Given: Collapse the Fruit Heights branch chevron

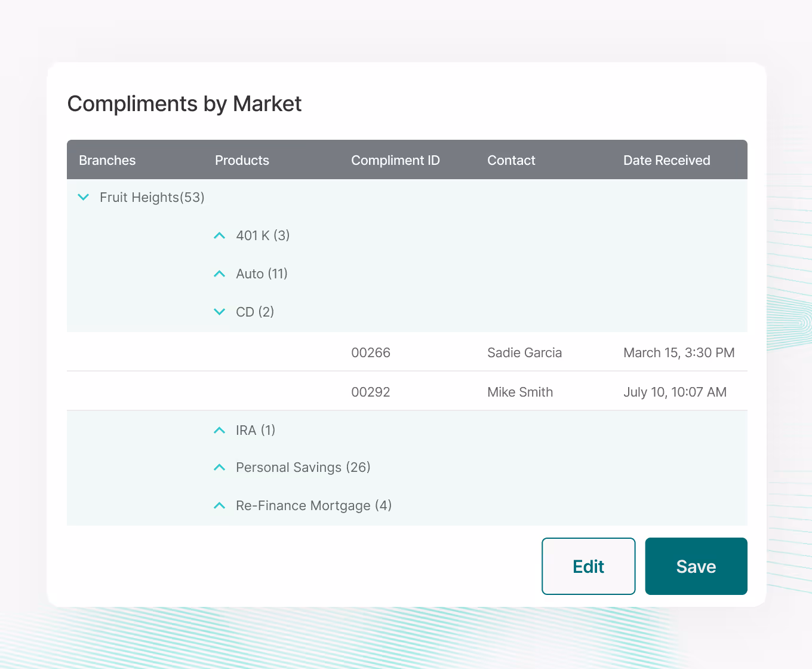Looking at the screenshot, I should coord(84,197).
